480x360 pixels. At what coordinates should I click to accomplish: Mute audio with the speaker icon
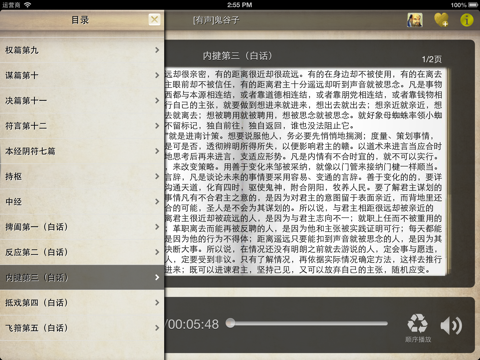tap(451, 325)
